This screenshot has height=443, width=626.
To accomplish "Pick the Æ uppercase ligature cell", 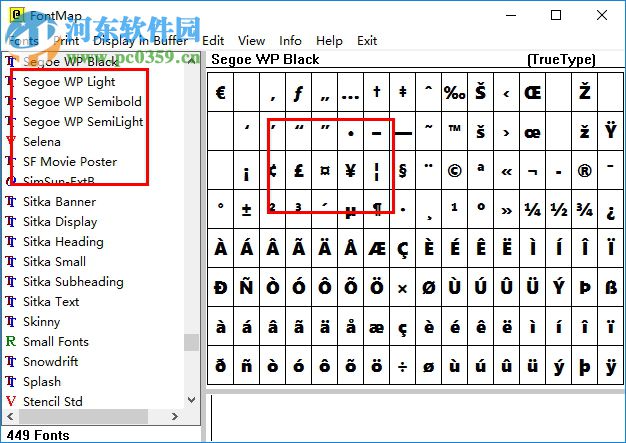I will coord(376,248).
